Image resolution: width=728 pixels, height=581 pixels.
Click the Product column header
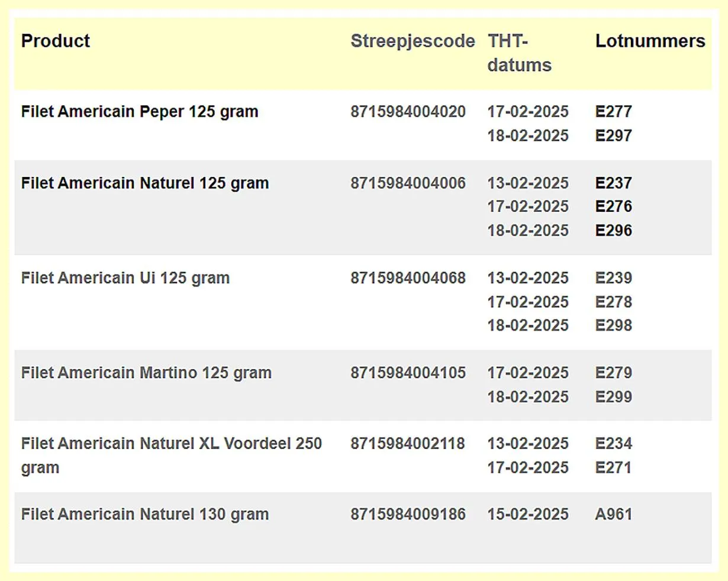click(x=56, y=41)
